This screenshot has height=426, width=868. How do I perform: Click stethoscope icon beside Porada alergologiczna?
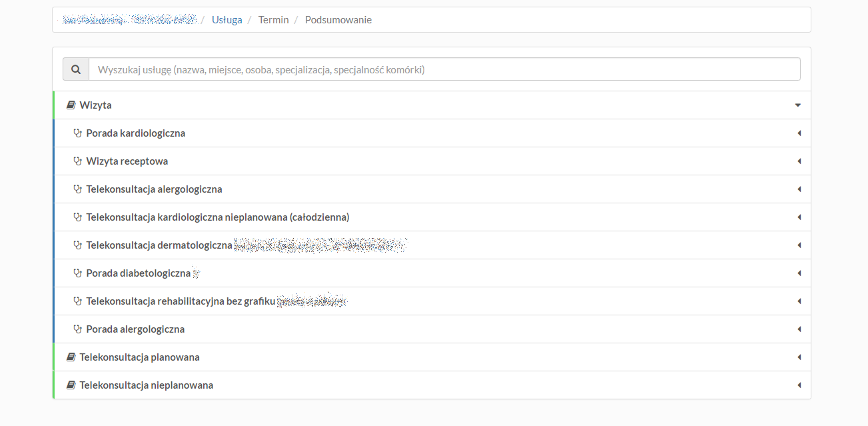[x=77, y=329]
